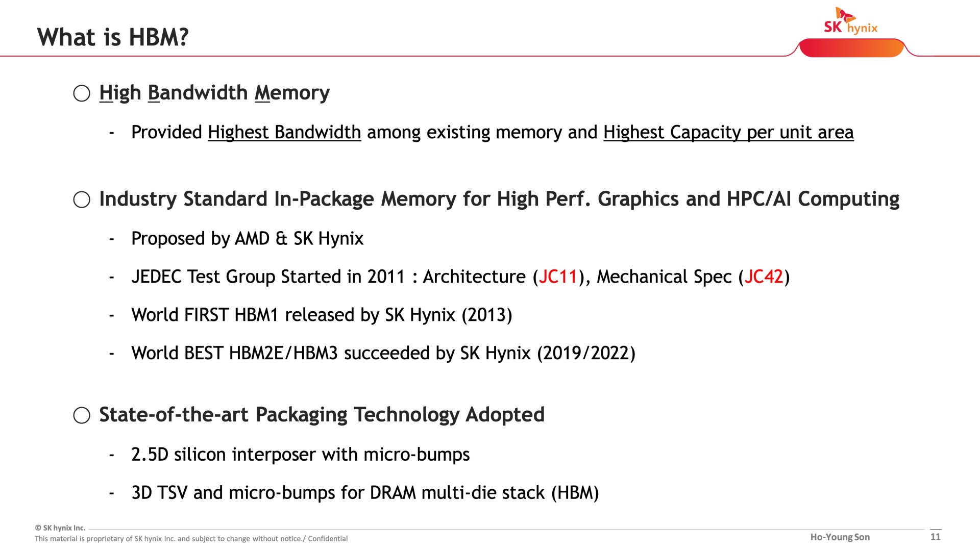Click the 'World FIRST HBM1 released' line
Viewport: 980px width, 551px height.
click(x=322, y=315)
